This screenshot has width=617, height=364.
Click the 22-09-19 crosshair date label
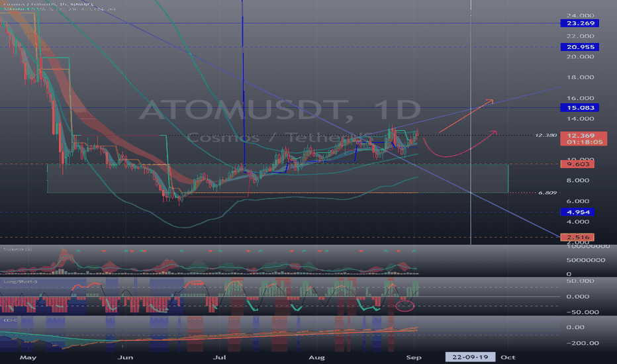(x=470, y=357)
